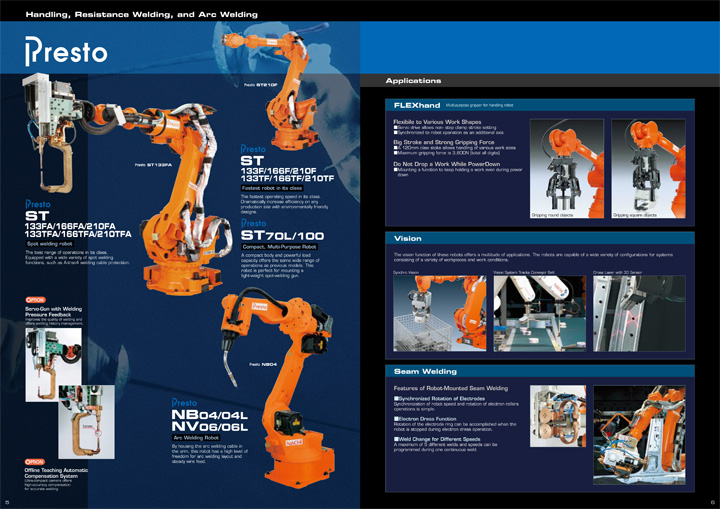Click the ST70L/100 description paragraph
This screenshot has height=509, width=720.
click(280, 265)
